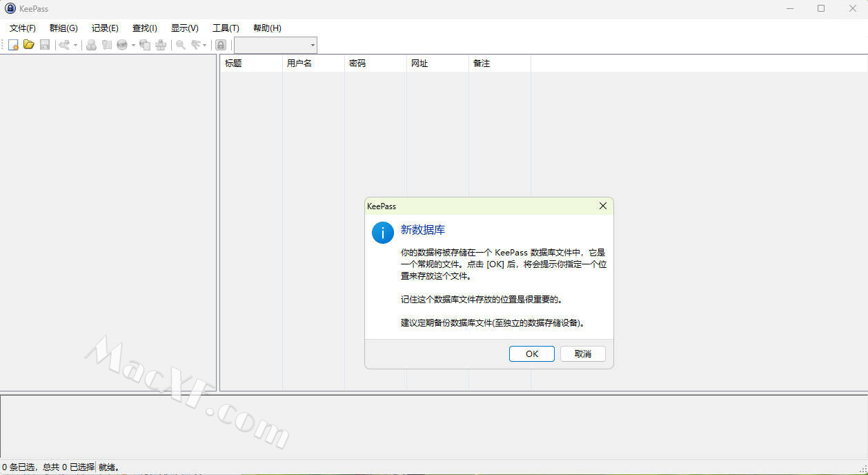The width and height of the screenshot is (868, 475).
Task: Expand the Show entries dropdown arrow
Action: tap(205, 45)
